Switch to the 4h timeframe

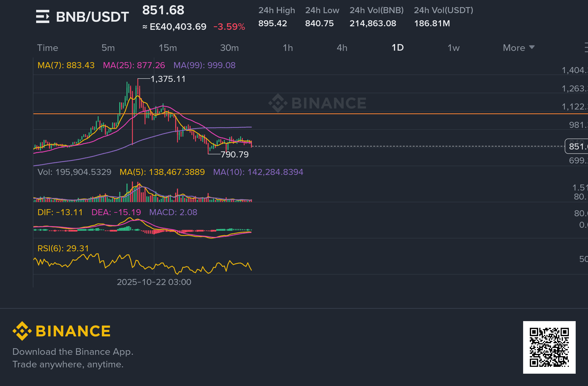coord(342,48)
